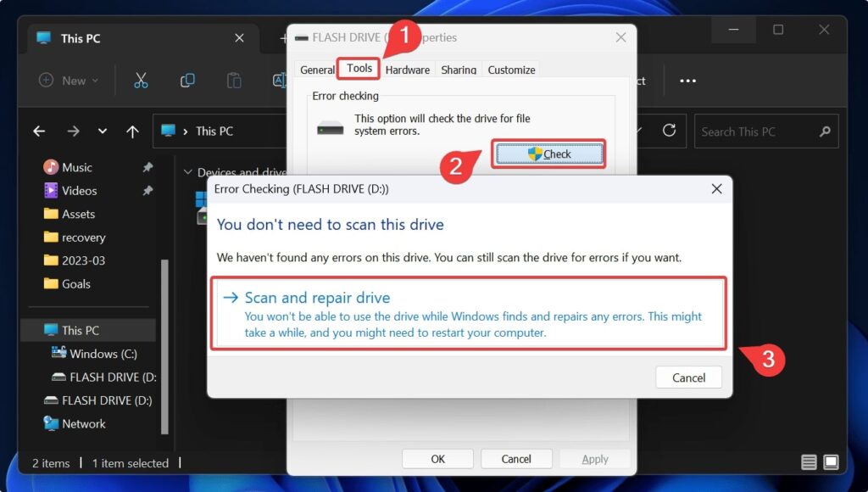Paste using the clipboard icon
The width and height of the screenshot is (868, 492).
tap(234, 80)
